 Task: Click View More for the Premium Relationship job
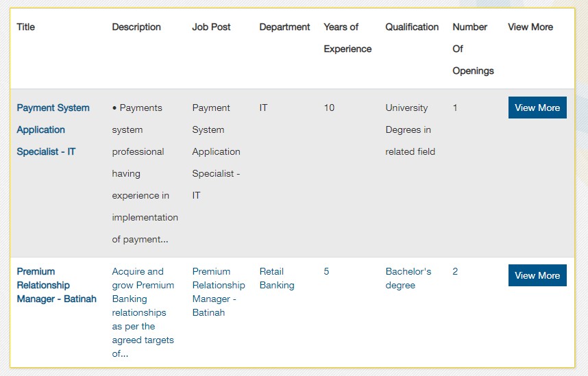point(537,275)
